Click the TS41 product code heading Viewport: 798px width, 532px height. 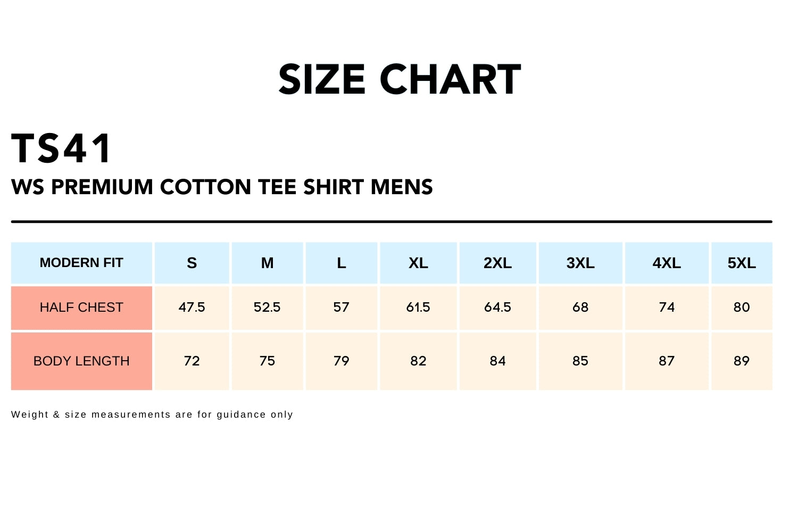(62, 148)
